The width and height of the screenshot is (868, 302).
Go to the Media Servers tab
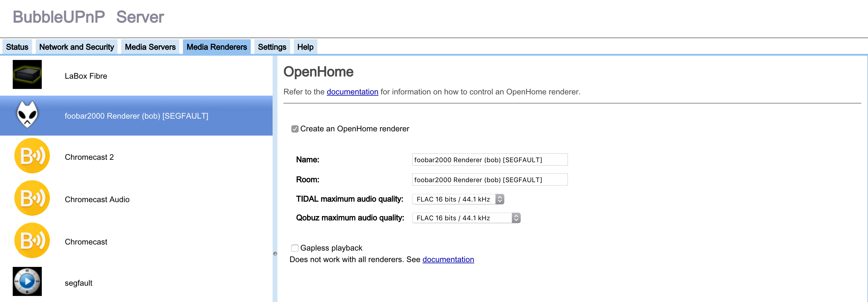pyautogui.click(x=150, y=47)
